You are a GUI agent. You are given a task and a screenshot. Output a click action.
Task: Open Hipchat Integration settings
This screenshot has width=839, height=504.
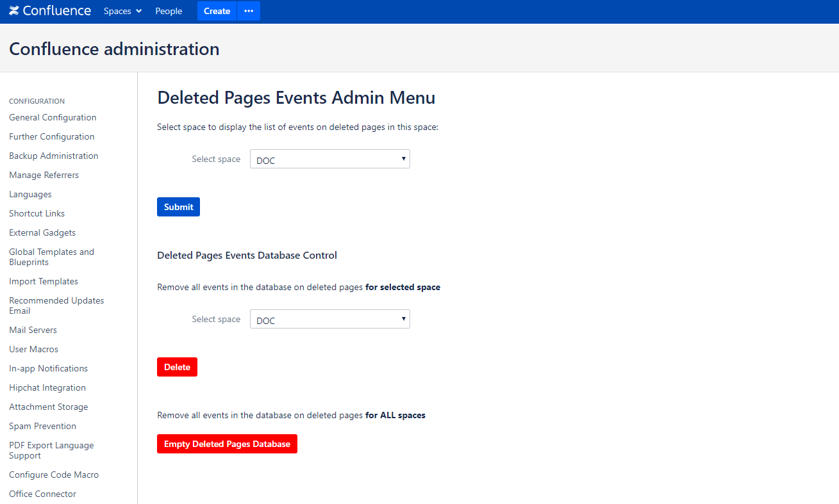(47, 387)
